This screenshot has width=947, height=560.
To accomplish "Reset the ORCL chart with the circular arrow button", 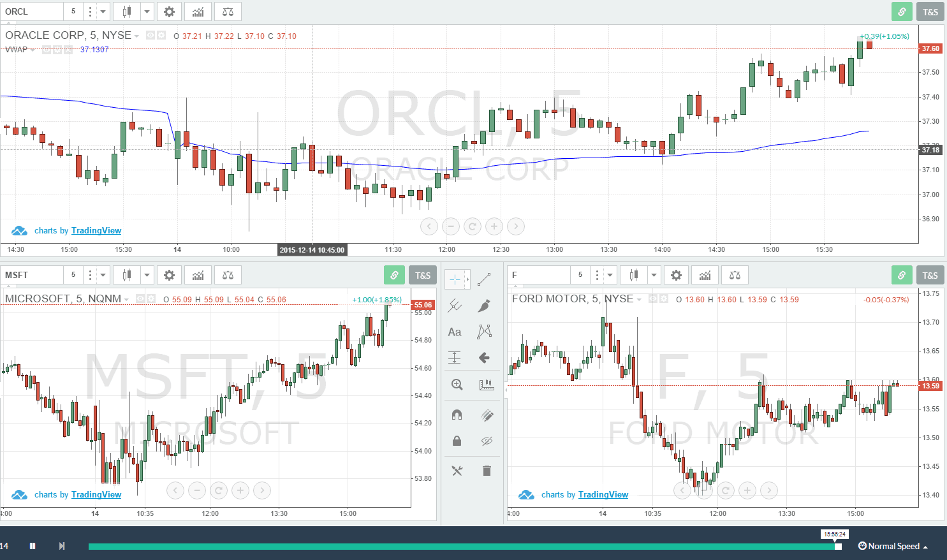I will [472, 226].
